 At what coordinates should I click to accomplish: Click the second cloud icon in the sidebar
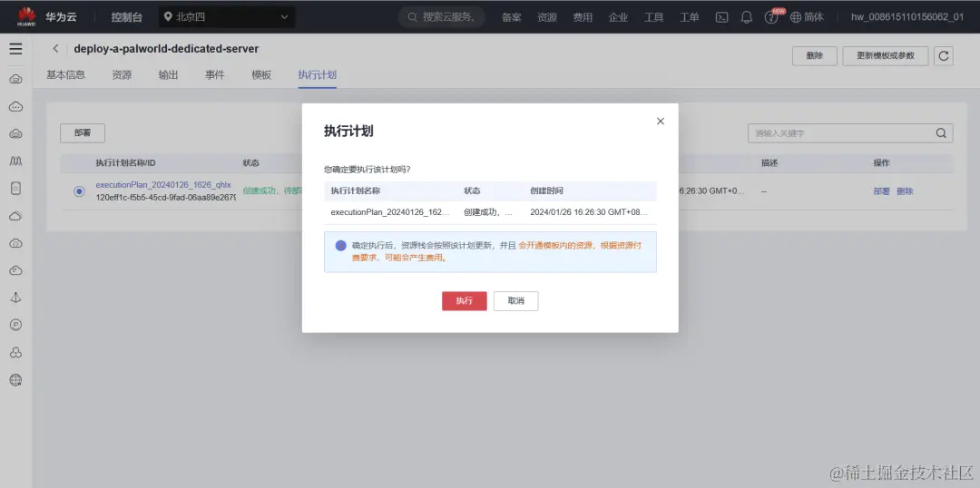click(15, 107)
